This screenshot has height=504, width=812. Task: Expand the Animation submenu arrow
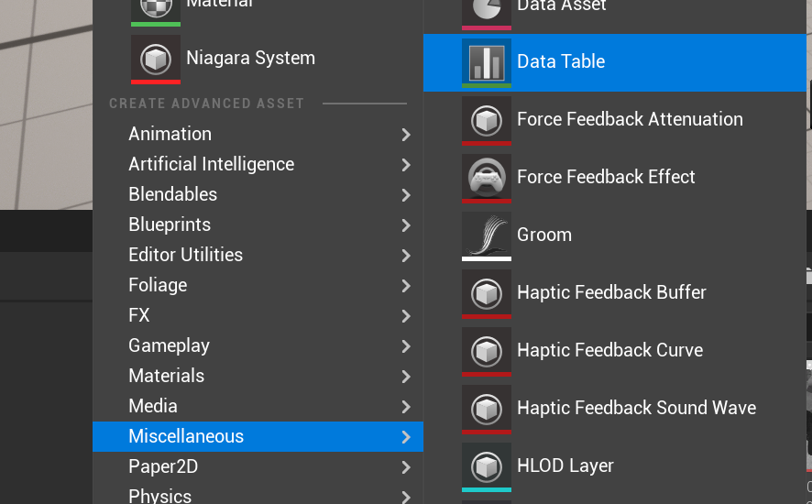point(406,135)
